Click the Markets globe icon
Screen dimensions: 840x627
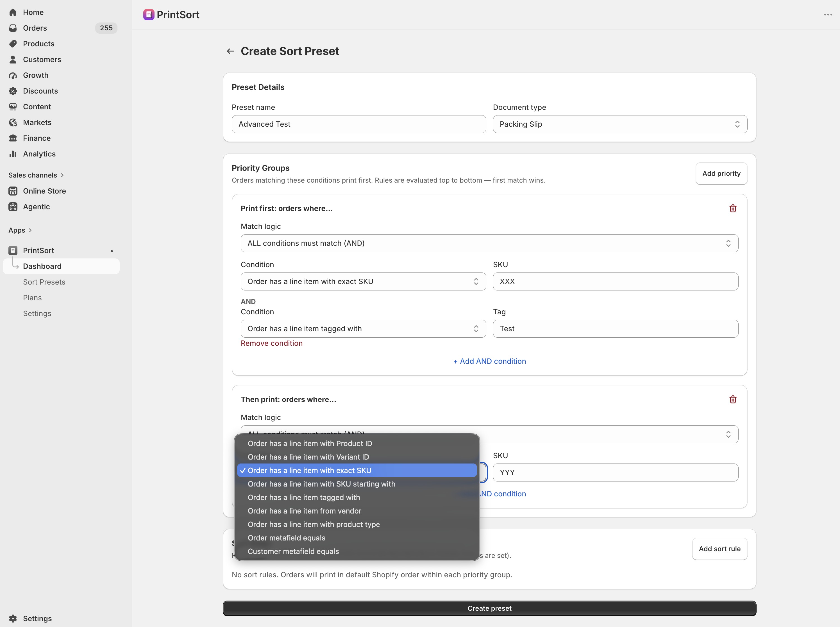click(x=13, y=122)
